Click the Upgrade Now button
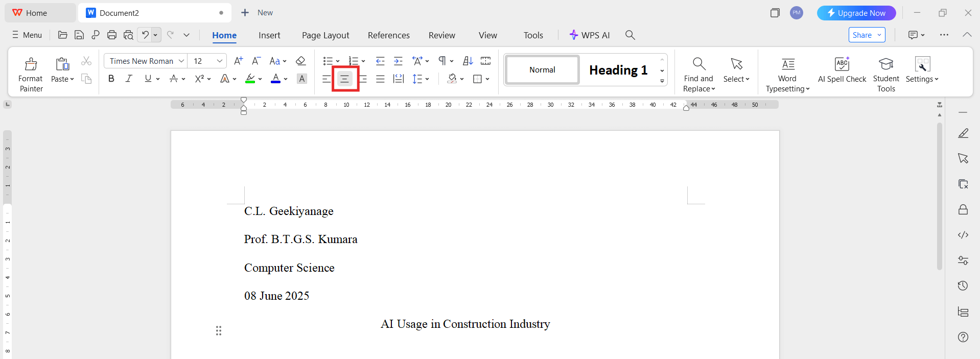Screen dimensions: 980x359 (856, 13)
